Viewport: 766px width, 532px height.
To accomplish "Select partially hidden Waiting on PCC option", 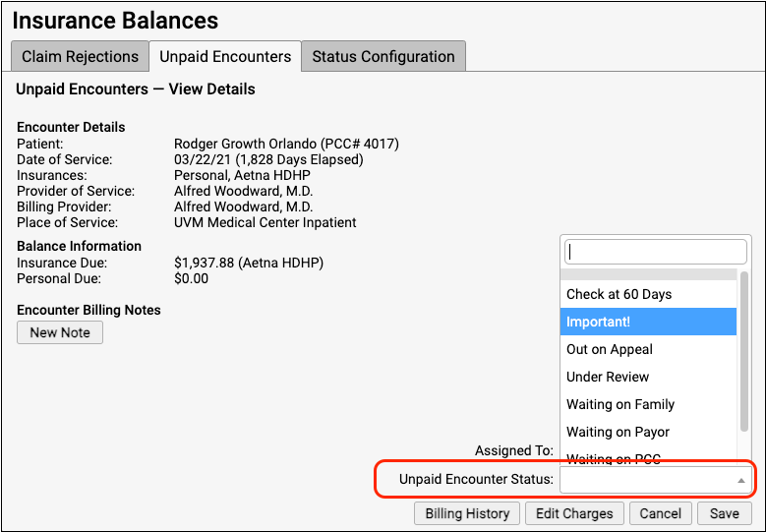I will tap(649, 458).
